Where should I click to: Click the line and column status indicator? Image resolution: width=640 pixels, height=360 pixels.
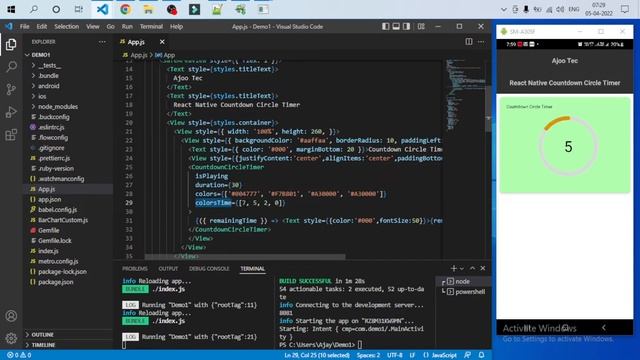click(317, 355)
